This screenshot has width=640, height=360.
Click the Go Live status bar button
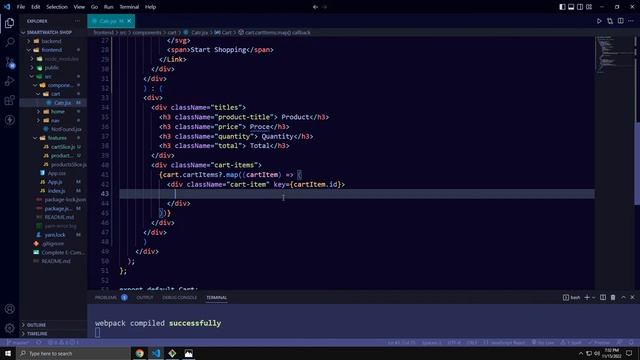(x=543, y=343)
